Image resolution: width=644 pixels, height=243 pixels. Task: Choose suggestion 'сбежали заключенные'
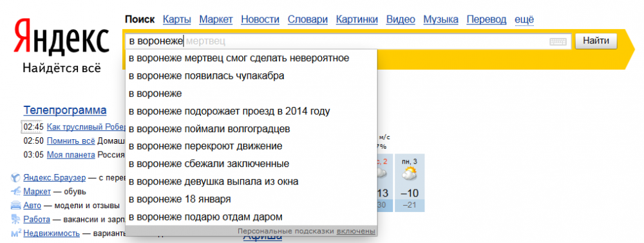251,164
